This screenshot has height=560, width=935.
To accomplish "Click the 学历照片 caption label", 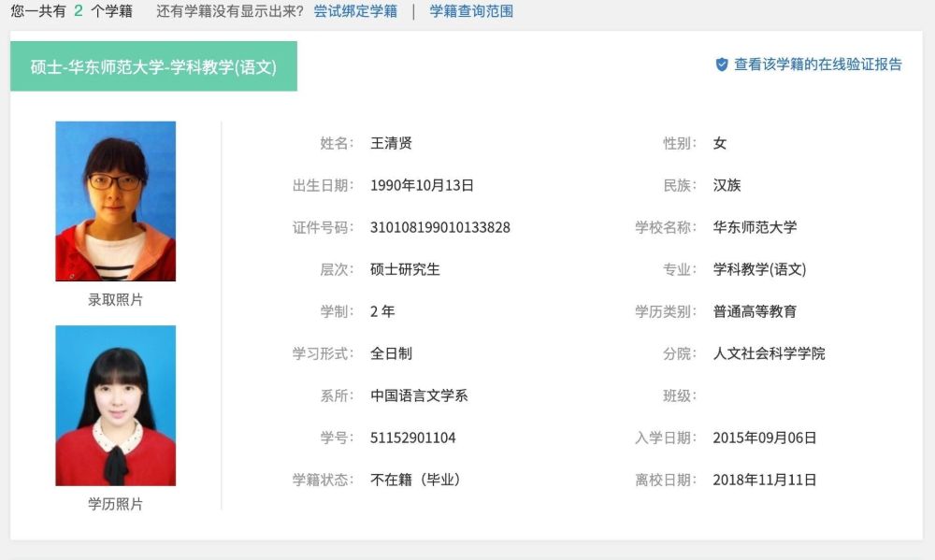I will point(116,504).
